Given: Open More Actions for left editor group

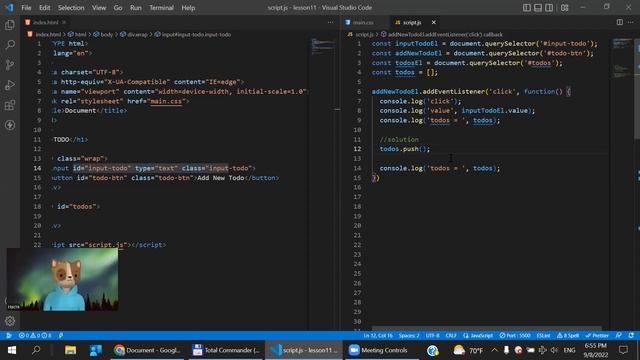Looking at the screenshot, I should tap(330, 22).
